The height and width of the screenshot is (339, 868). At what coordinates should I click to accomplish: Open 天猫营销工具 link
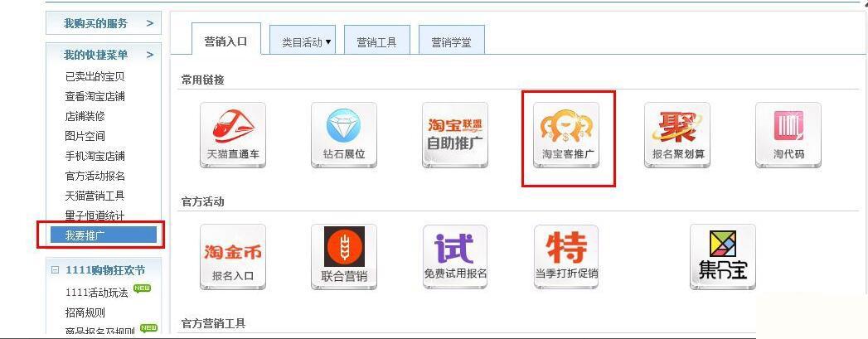95,196
